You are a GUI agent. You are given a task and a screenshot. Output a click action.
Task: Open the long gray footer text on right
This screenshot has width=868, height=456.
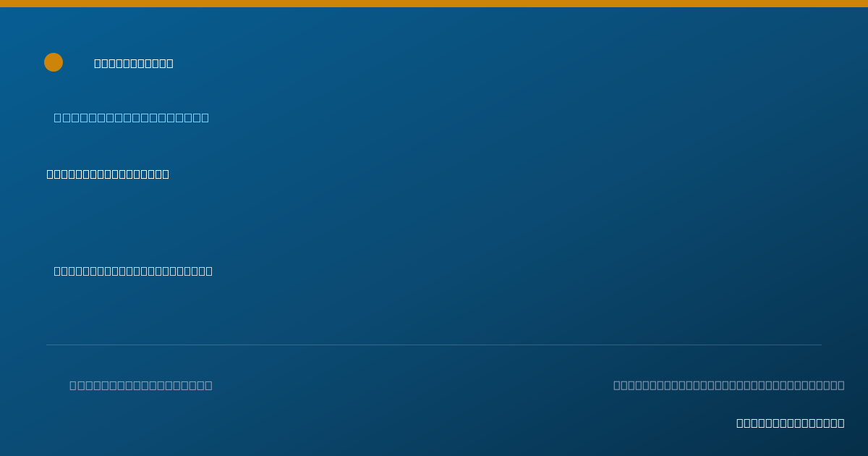point(729,385)
